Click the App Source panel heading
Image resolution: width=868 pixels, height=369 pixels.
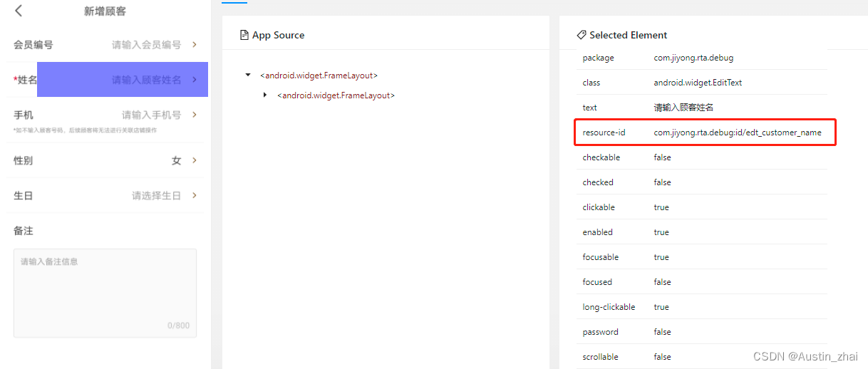[x=278, y=35]
